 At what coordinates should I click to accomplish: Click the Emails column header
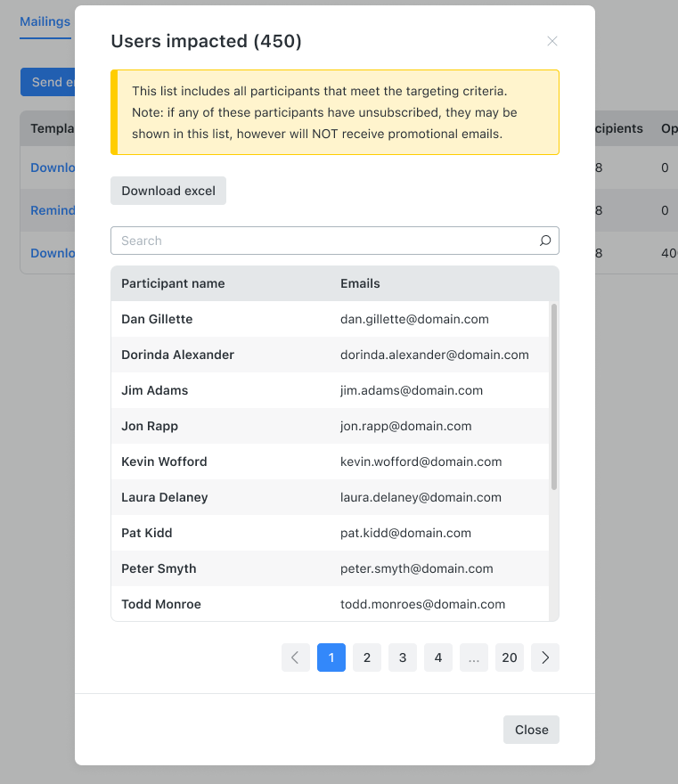[360, 283]
